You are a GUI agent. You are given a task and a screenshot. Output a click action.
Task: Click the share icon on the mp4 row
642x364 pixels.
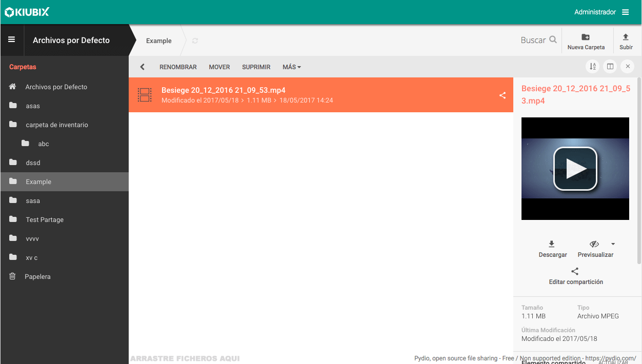click(503, 95)
